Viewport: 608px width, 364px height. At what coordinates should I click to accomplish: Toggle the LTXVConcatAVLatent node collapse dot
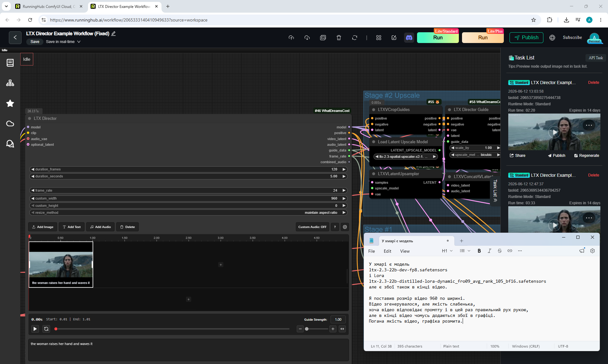tap(449, 176)
